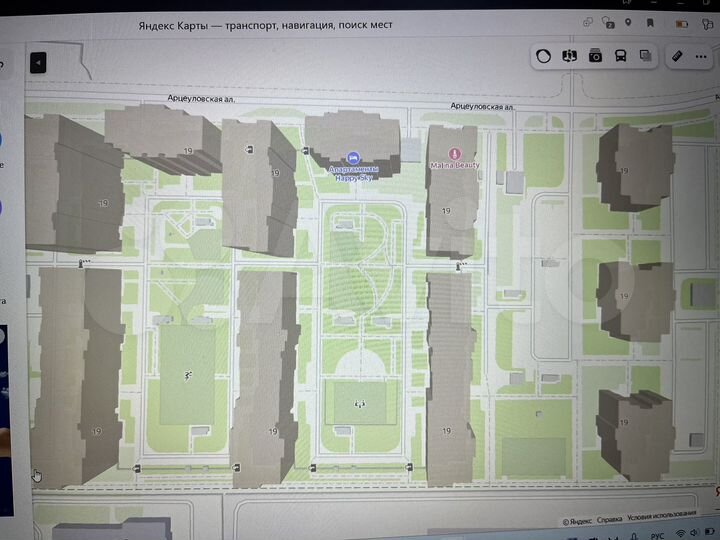Click the browser bookmark icon

point(650,23)
